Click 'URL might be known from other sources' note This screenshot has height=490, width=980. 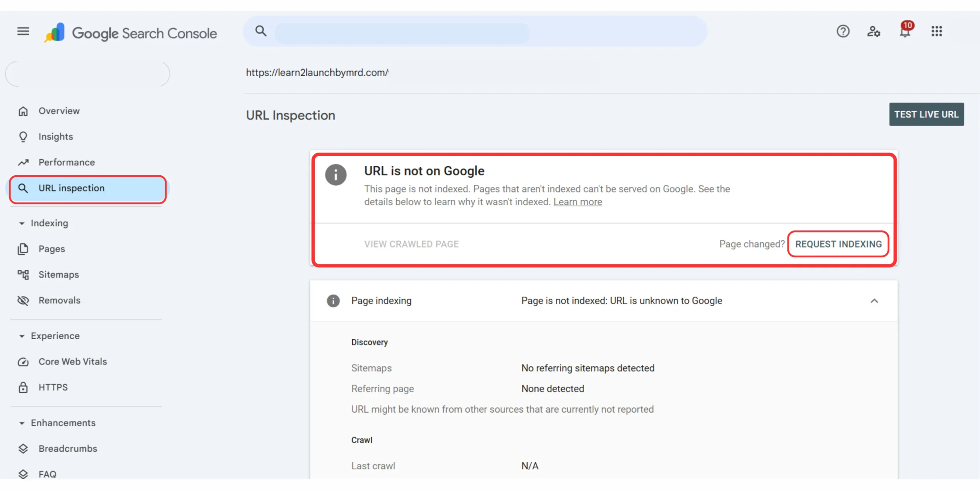click(502, 410)
